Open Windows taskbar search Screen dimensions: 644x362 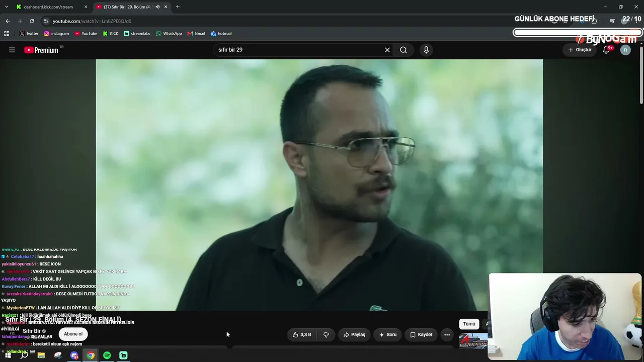click(24, 355)
